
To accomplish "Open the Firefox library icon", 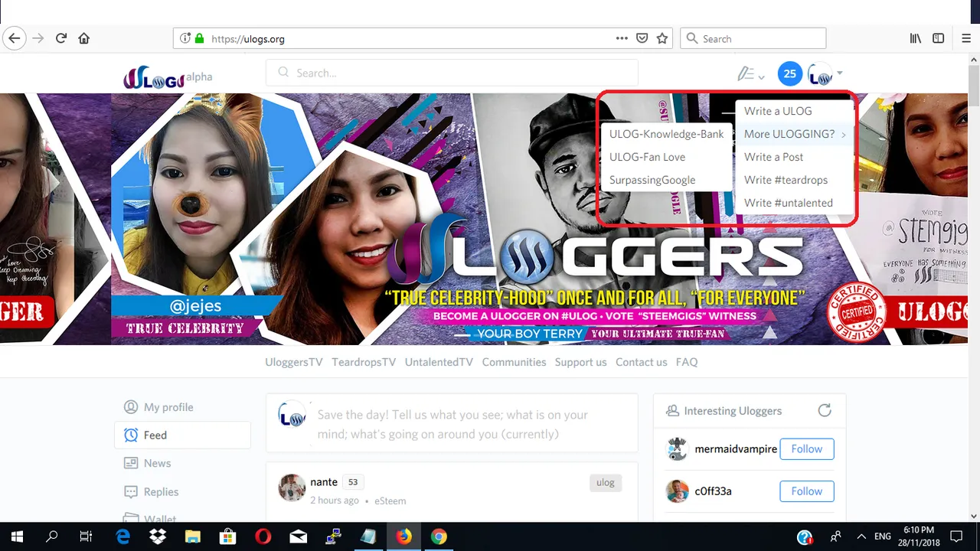I will (915, 38).
